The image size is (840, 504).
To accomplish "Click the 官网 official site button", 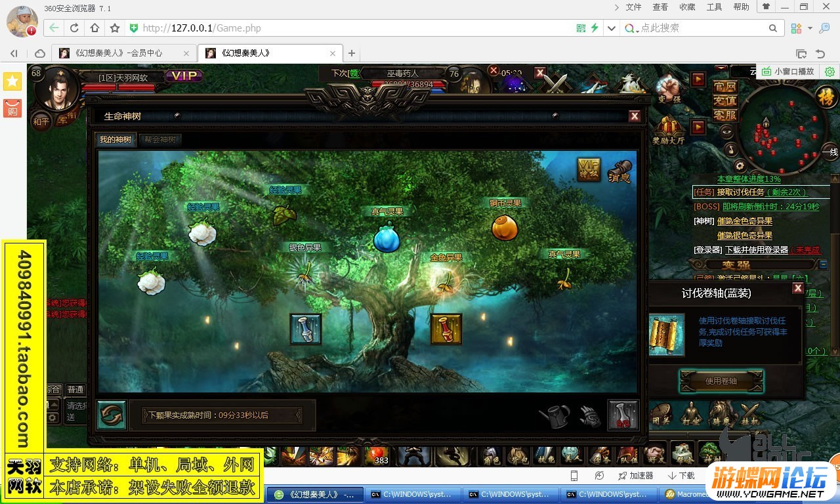I will tap(725, 87).
